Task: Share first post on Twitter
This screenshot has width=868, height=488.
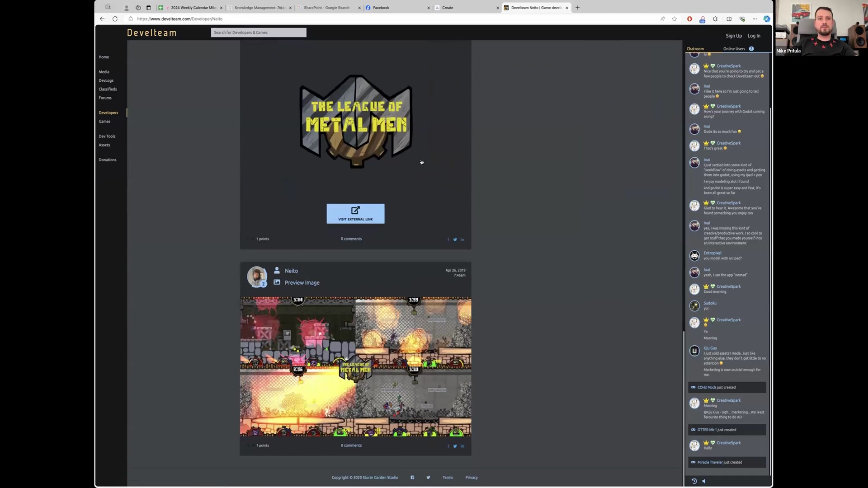Action: tap(455, 239)
